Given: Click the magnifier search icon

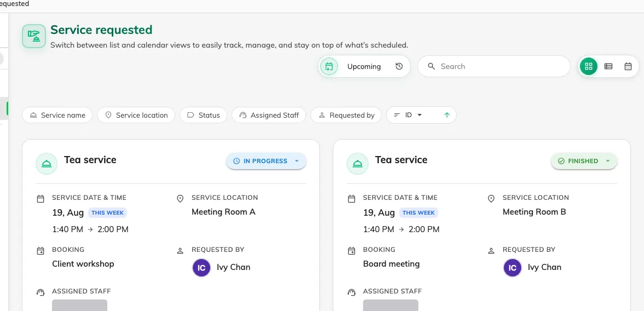Looking at the screenshot, I should pyautogui.click(x=432, y=67).
